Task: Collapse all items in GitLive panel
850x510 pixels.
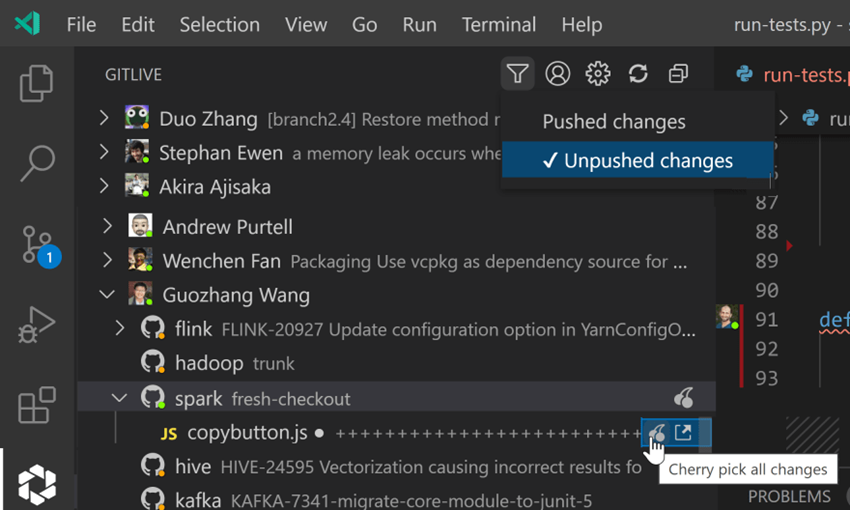Action: coord(678,73)
